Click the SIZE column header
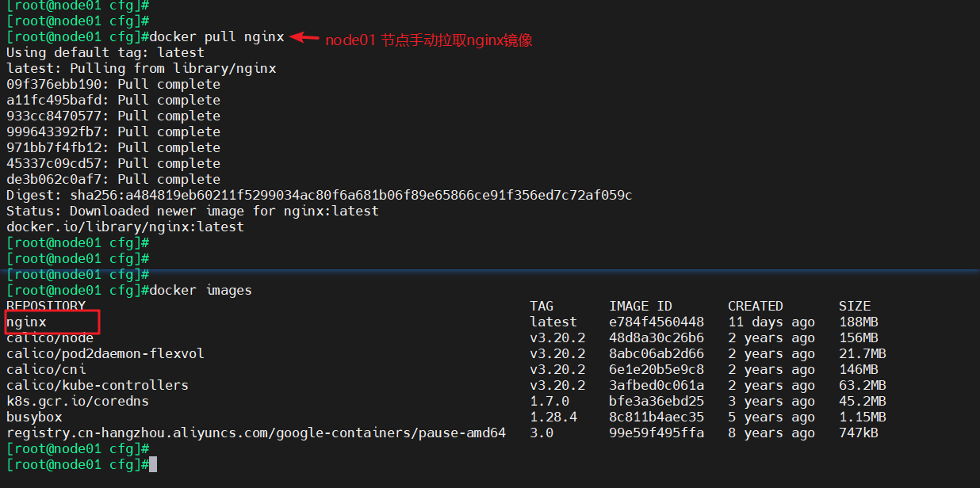 tap(855, 306)
